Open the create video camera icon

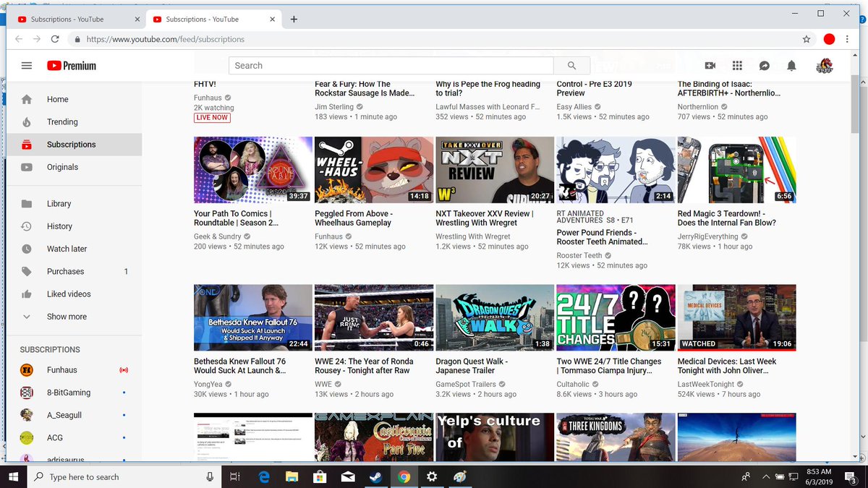click(x=710, y=66)
